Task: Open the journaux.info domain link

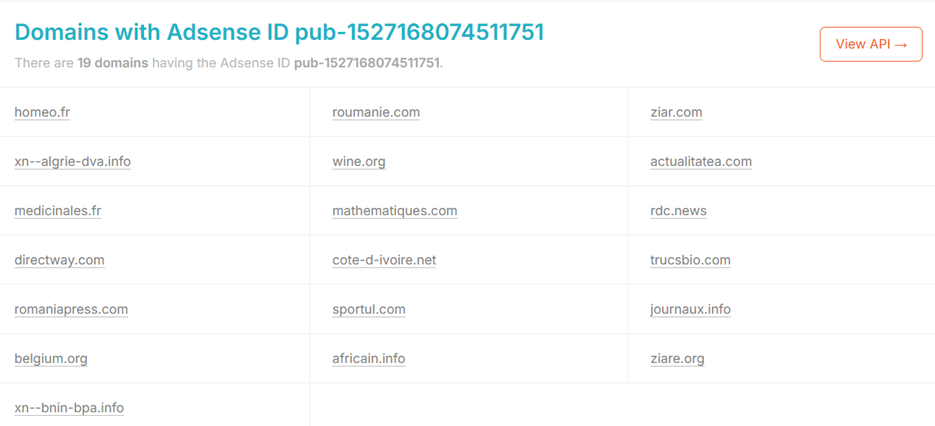Action: coord(691,310)
